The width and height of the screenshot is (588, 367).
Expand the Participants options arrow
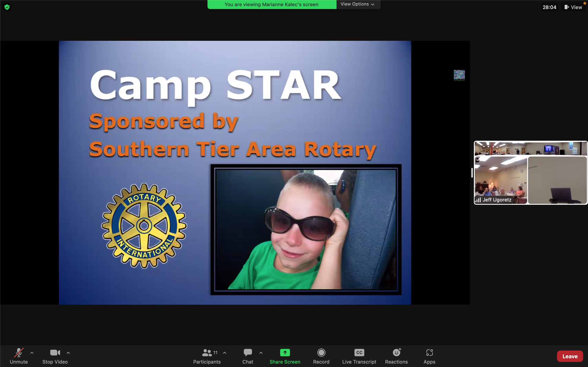pos(225,353)
